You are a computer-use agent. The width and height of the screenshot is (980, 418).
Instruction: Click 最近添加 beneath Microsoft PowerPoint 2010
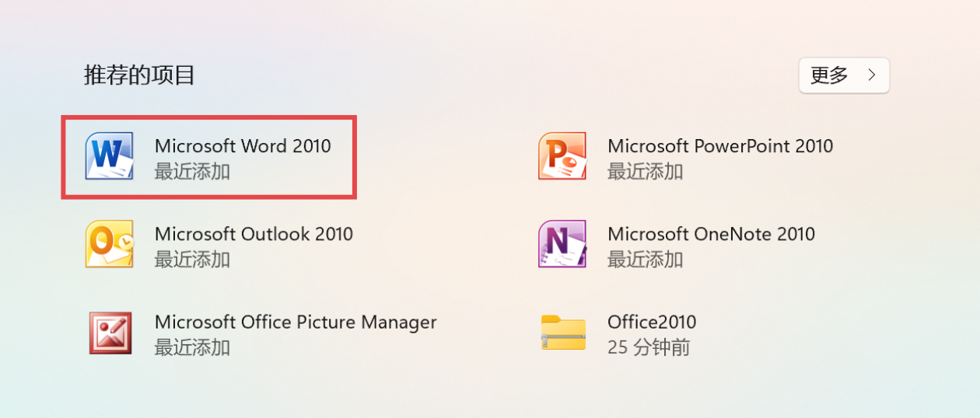(645, 171)
